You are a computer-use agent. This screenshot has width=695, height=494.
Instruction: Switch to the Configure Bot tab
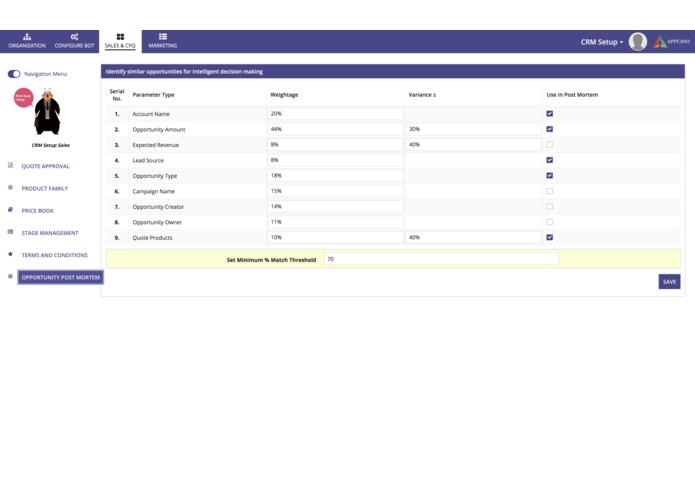coord(74,41)
